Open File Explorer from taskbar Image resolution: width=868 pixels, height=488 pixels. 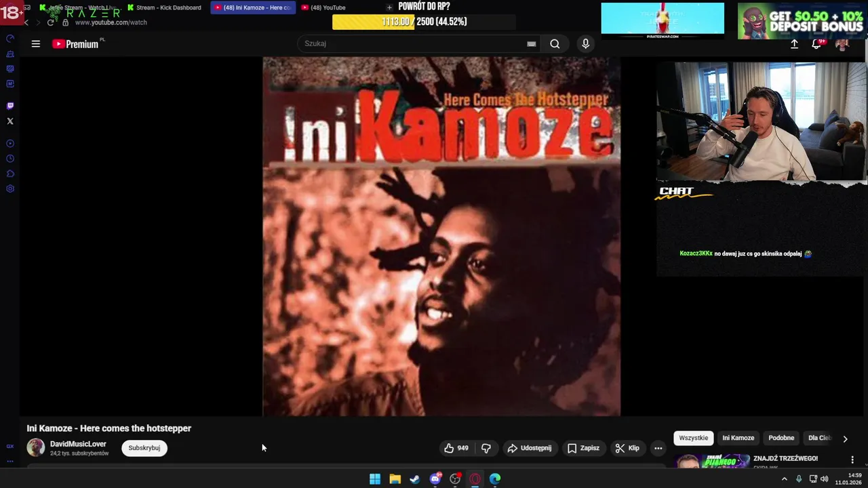coord(395,479)
